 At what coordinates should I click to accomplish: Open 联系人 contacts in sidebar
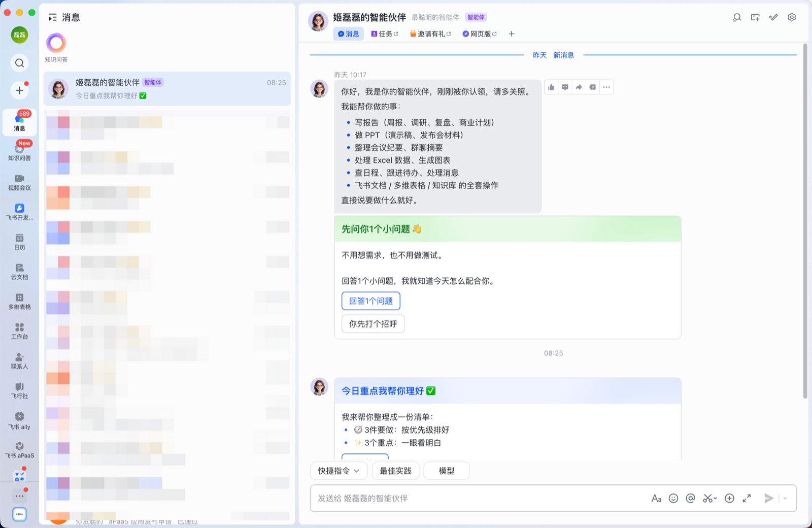pos(19,361)
